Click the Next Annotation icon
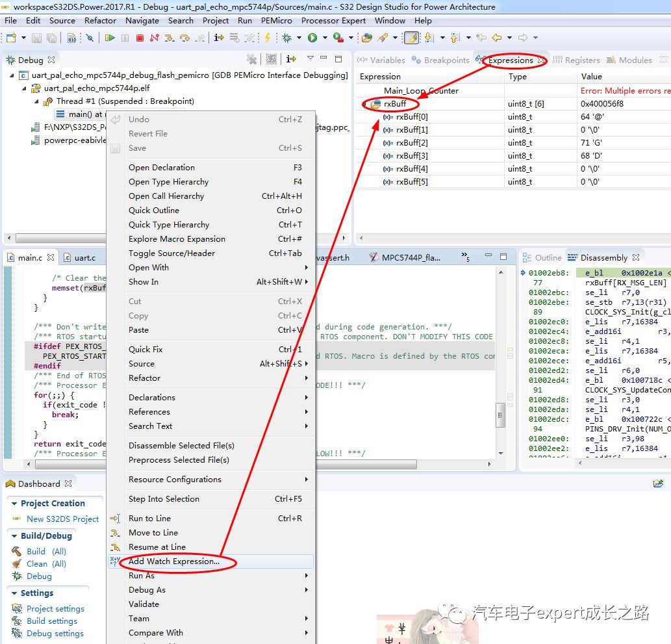 click(x=429, y=38)
